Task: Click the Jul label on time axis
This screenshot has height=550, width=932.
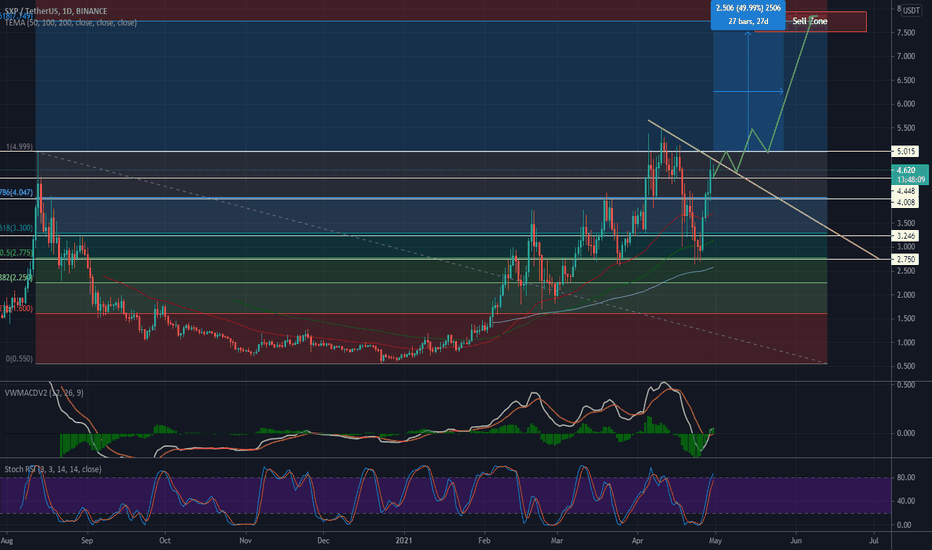Action: tap(874, 541)
